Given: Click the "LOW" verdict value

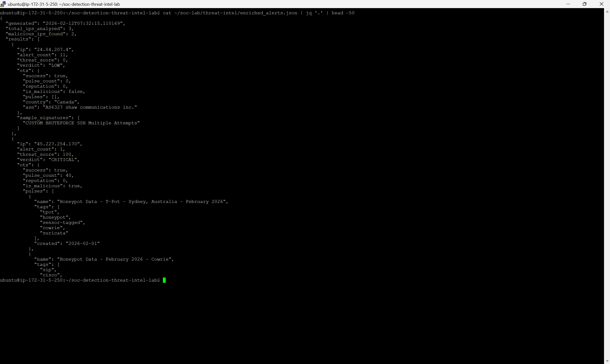Looking at the screenshot, I should coord(56,65).
